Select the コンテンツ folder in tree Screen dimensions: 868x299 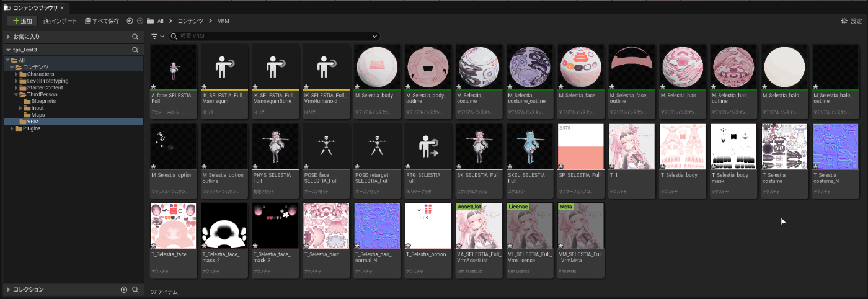pos(73,67)
